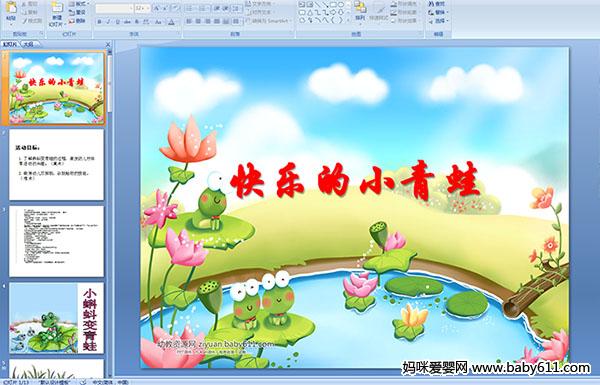
Task: Click the Reset slide button
Action: (x=78, y=12)
